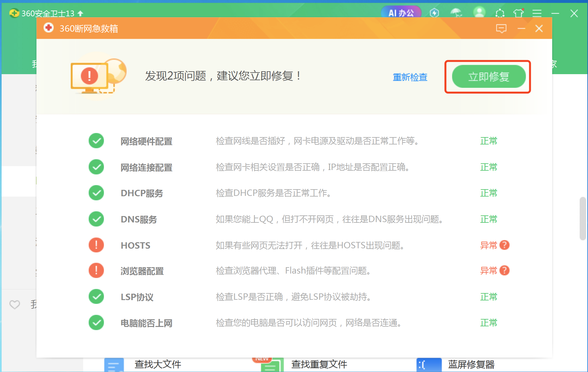588x372 pixels.
Task: Click the red warning icon for 浏览器配置
Action: (x=96, y=270)
